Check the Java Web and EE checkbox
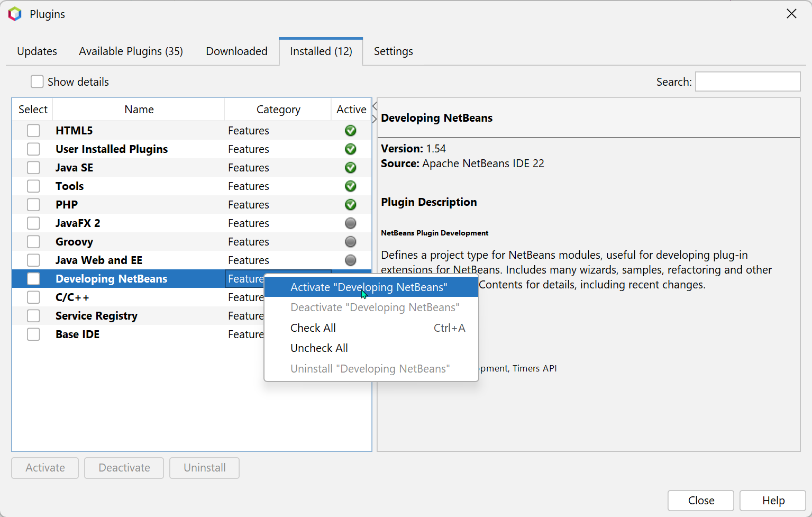 click(x=33, y=260)
